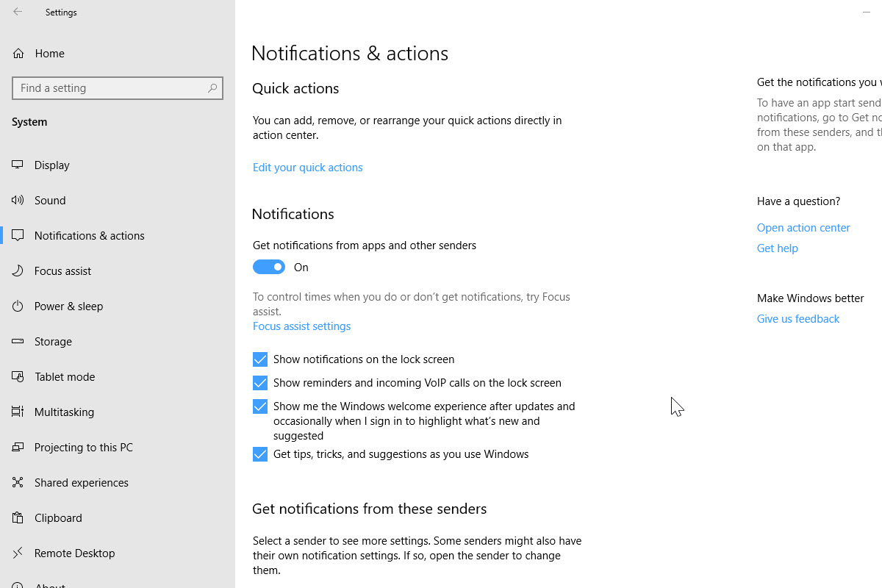Uncheck Show notifications on the lock screen
Screen dimensions: 882x588
pos(260,359)
